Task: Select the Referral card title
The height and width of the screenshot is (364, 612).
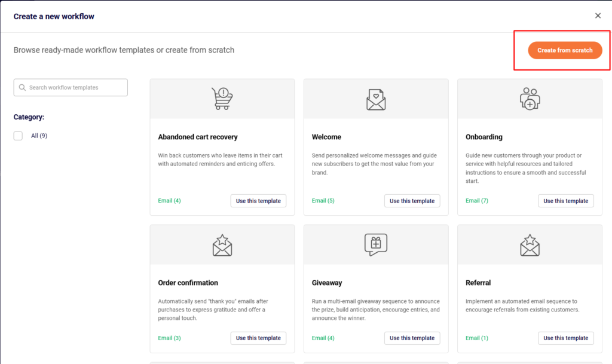Action: (478, 283)
